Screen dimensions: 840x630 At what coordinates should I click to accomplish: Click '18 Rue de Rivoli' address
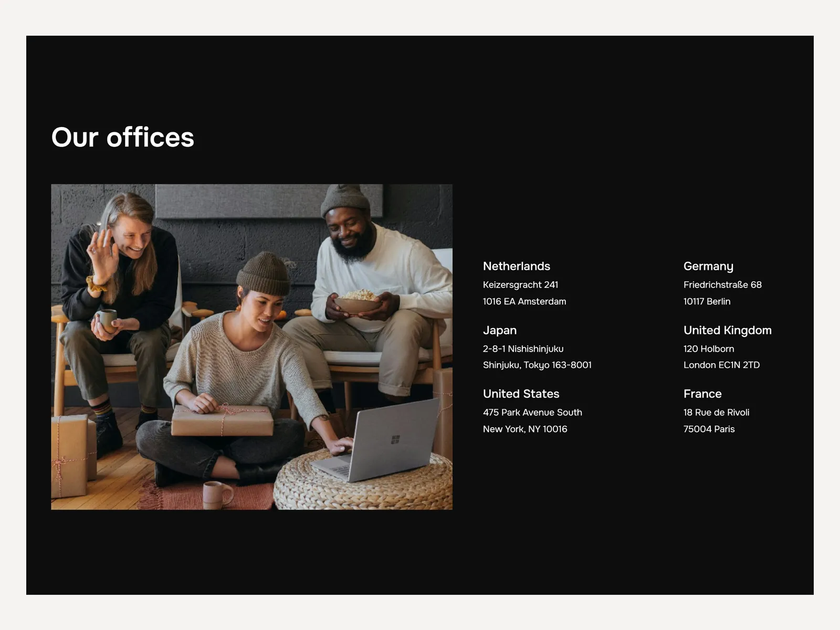tap(717, 412)
